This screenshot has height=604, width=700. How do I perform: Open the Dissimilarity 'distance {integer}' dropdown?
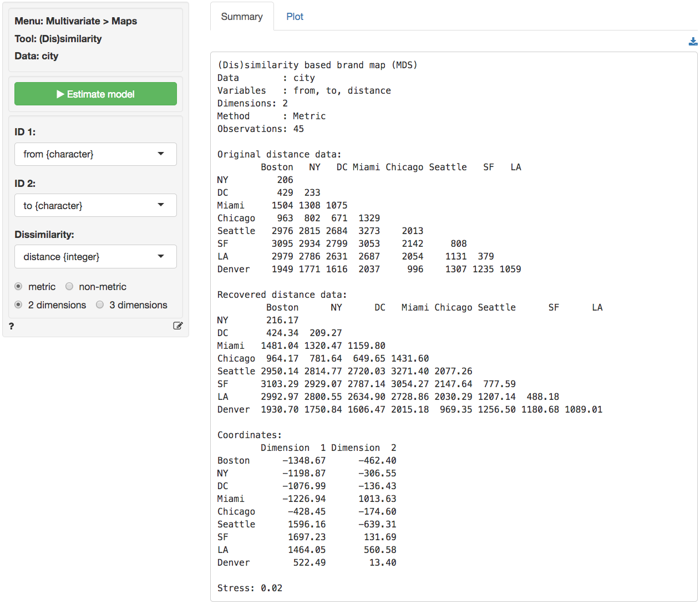coord(95,257)
